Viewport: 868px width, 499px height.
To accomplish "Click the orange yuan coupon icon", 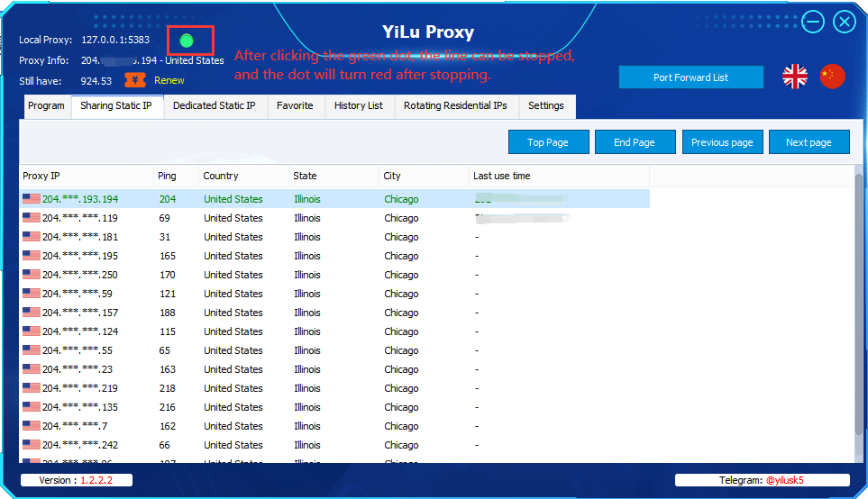I will pos(135,80).
